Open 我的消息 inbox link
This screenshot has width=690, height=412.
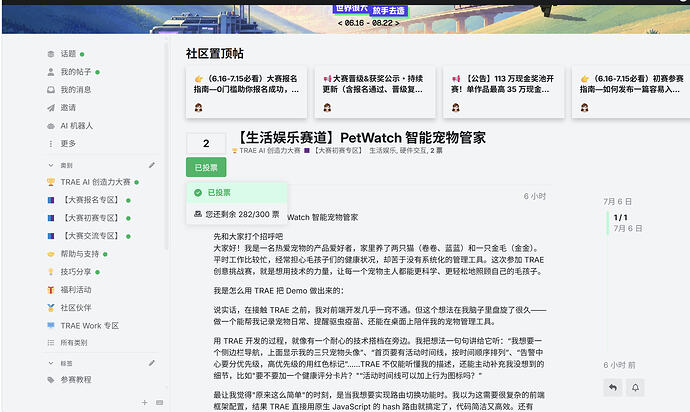click(x=69, y=90)
